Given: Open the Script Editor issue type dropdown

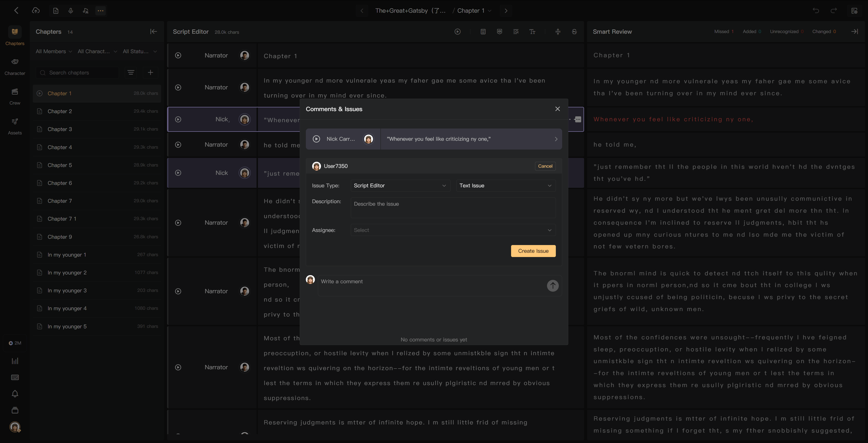Looking at the screenshot, I should 400,186.
